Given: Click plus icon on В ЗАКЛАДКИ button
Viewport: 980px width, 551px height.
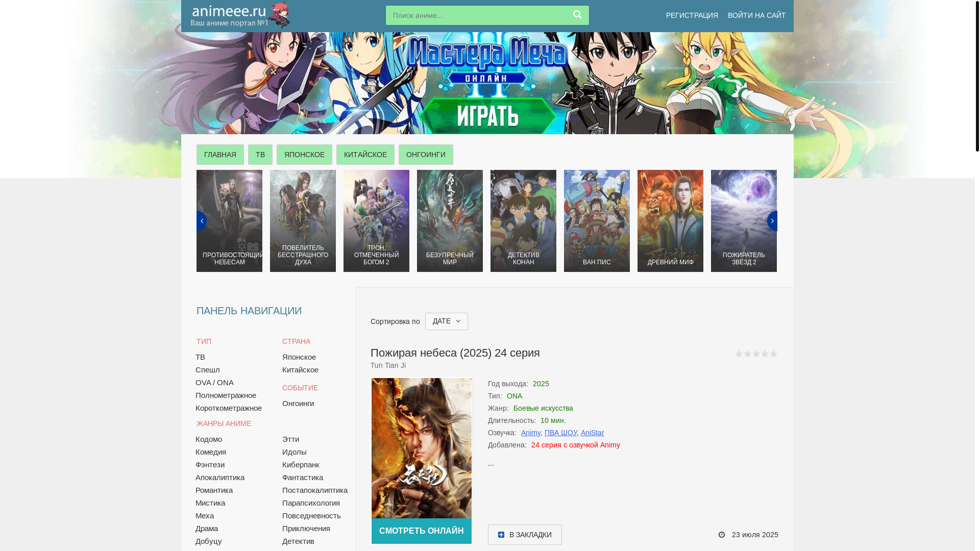Looking at the screenshot, I should [x=501, y=535].
